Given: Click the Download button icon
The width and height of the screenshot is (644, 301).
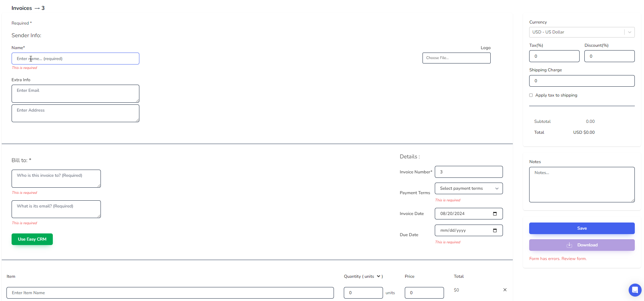Looking at the screenshot, I should pos(569,245).
